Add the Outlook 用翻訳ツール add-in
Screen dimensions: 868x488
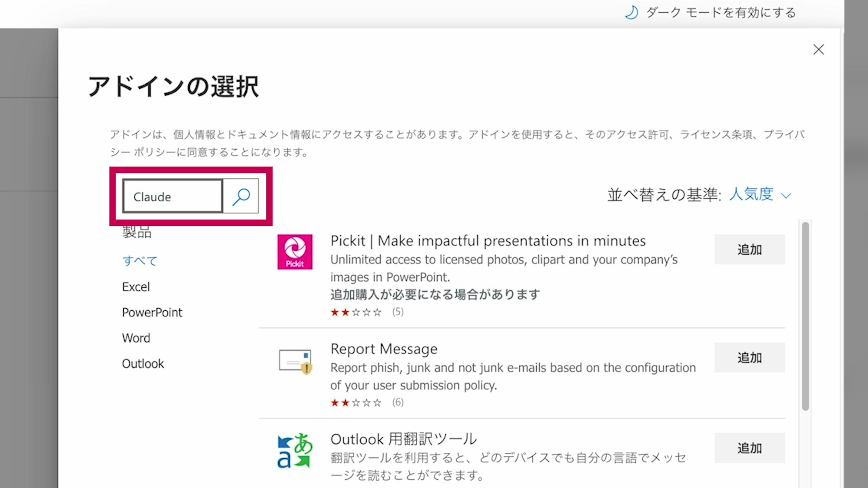(749, 448)
